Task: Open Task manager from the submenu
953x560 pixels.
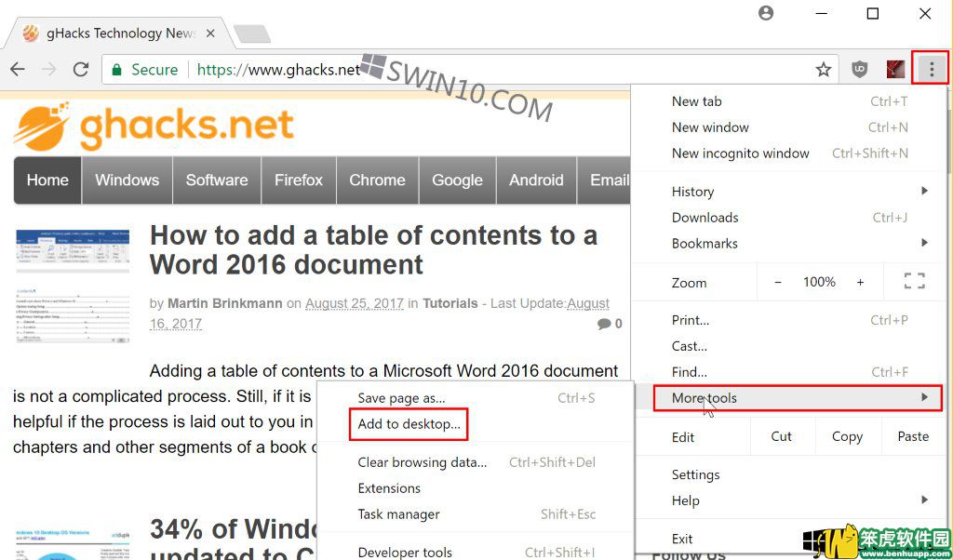Action: (476, 514)
